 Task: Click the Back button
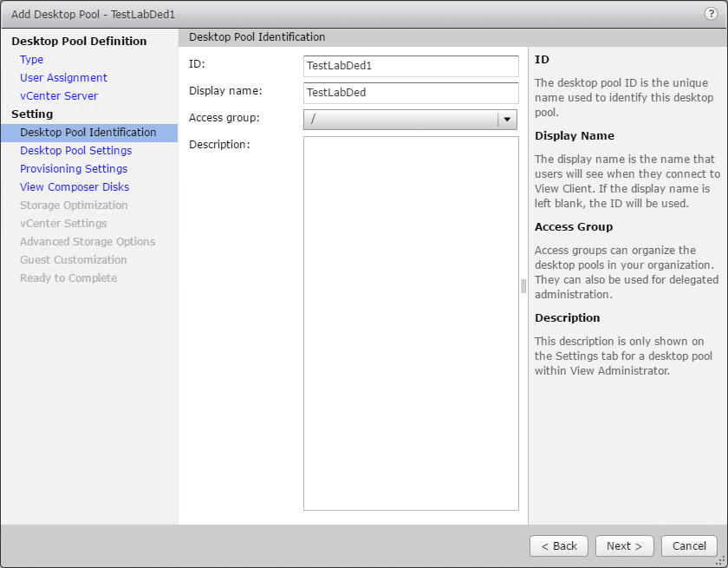(x=559, y=546)
